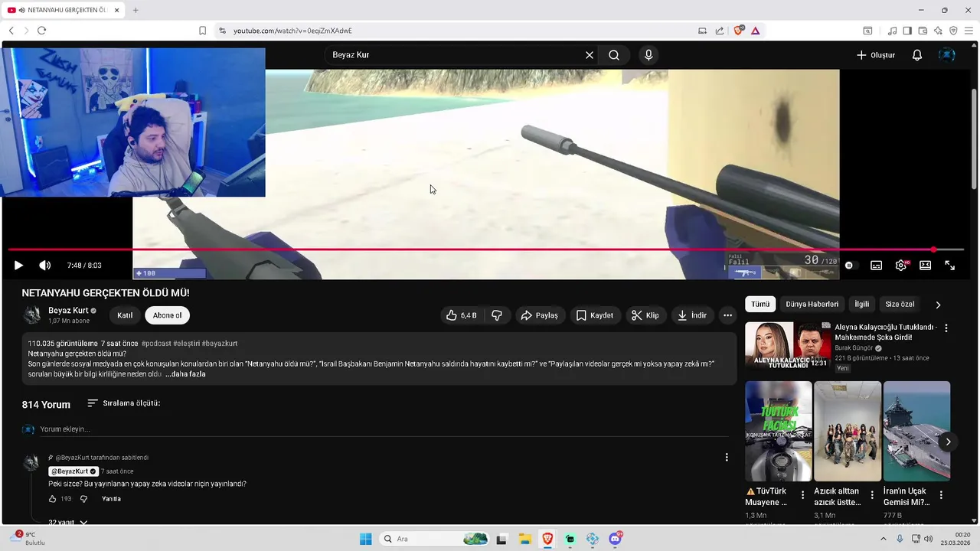
Task: Open Aleyna Kalaycıoğlu Tutuklandı video thumbnail
Action: pyautogui.click(x=787, y=345)
